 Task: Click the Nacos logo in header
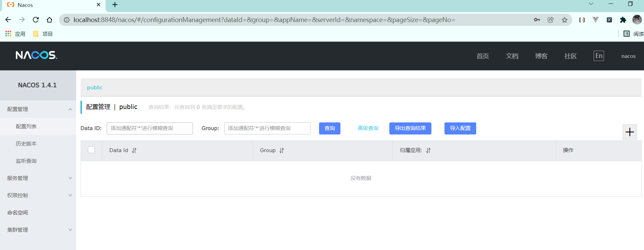point(37,55)
